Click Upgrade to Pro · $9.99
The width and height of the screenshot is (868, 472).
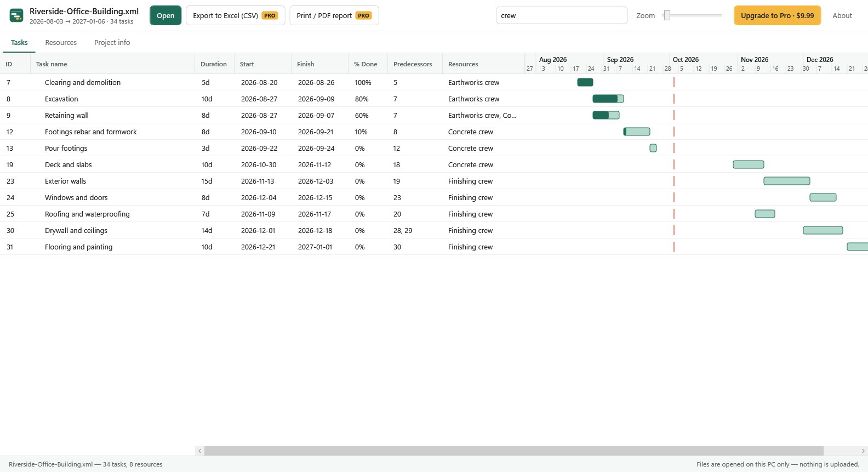click(x=777, y=15)
